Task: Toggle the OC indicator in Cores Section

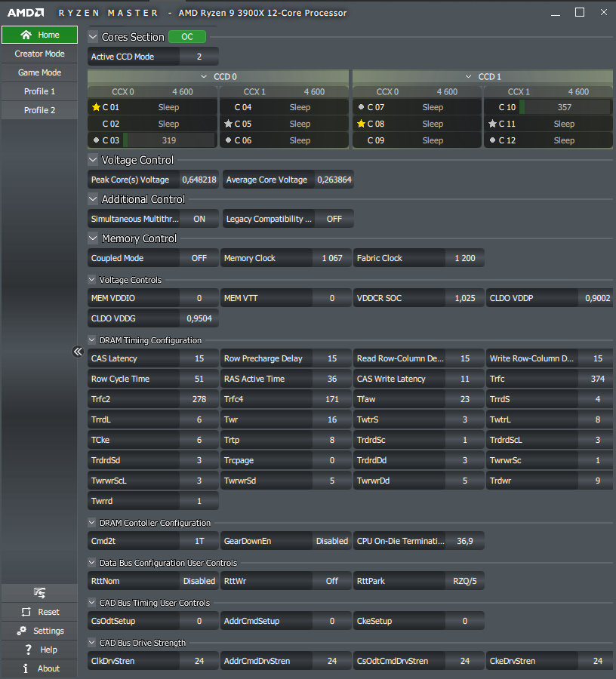Action: 187,37
